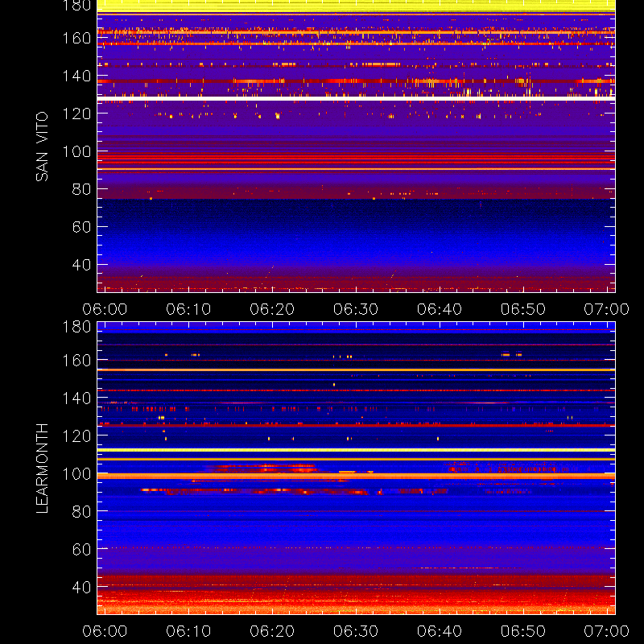Select the 140 frequency label on San Vito axis
This screenshot has height=644, width=644.
click(x=76, y=76)
